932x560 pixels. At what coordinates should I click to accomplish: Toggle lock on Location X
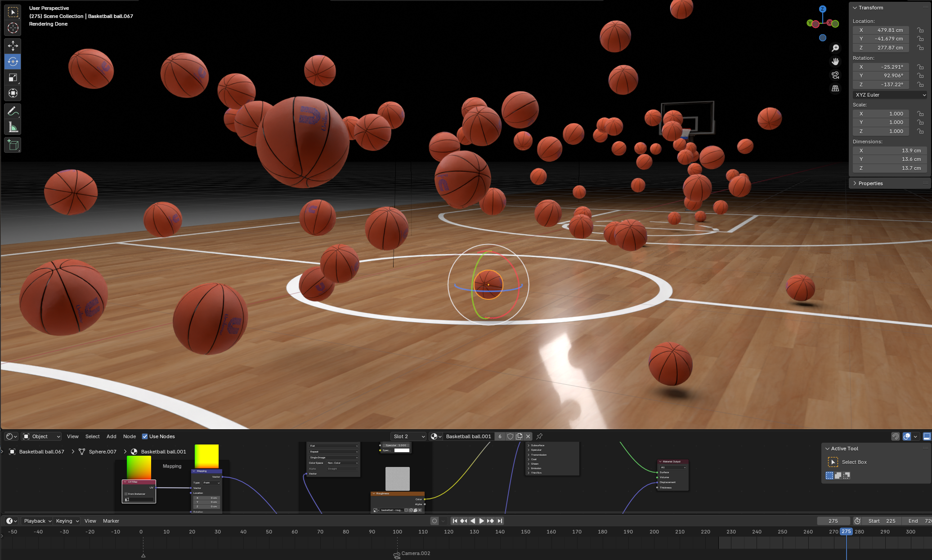click(920, 30)
